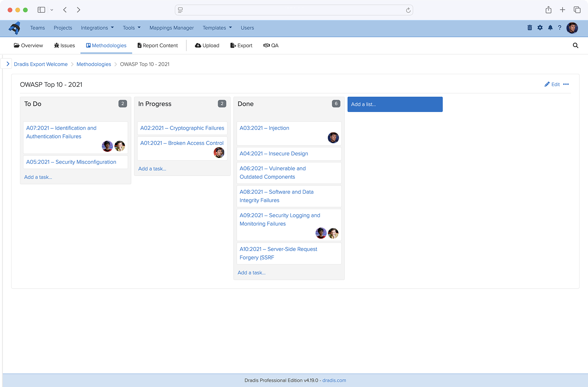Switch to the Issues tab

(64, 45)
